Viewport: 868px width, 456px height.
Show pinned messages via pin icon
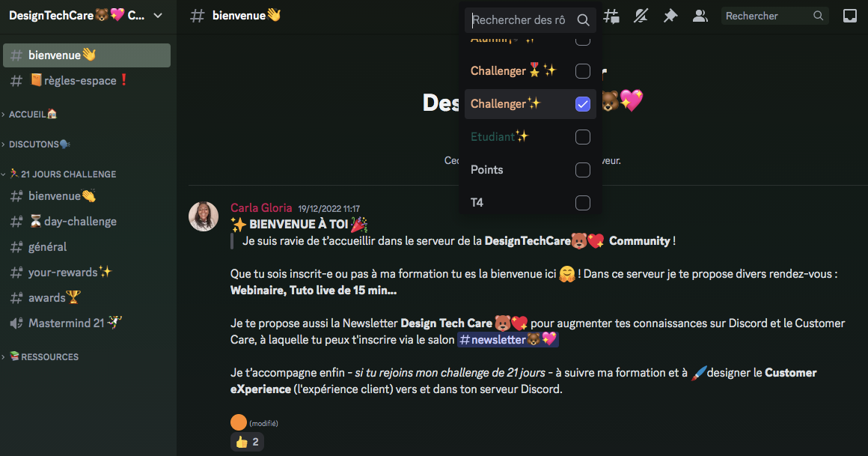(670, 16)
